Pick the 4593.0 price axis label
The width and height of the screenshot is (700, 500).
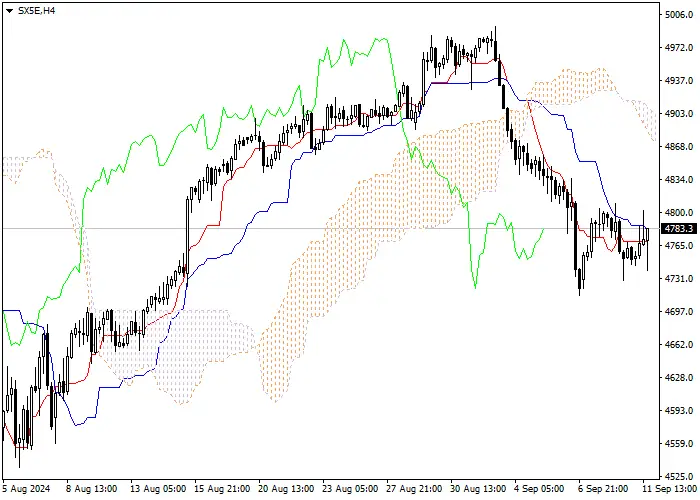coord(679,411)
